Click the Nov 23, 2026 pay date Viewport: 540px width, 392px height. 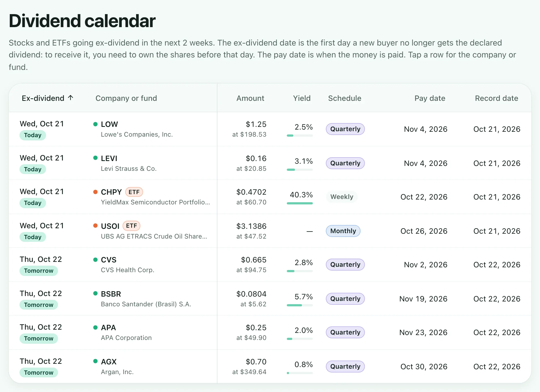click(423, 332)
